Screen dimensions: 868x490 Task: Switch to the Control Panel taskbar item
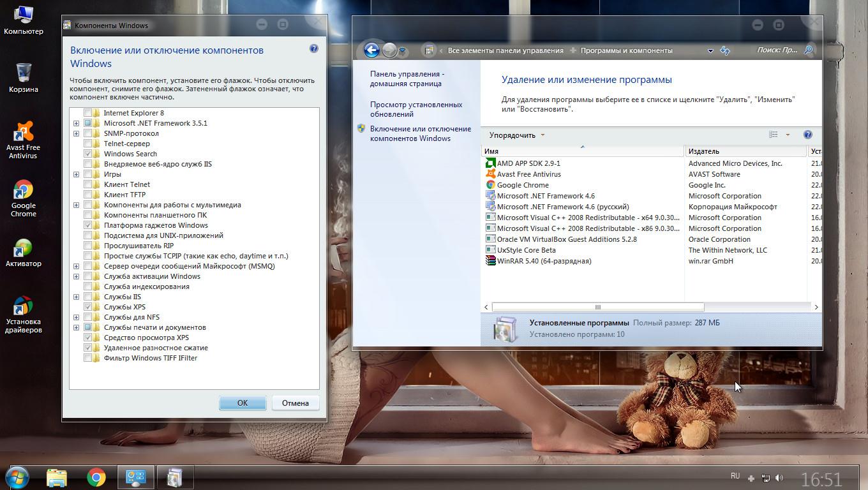[136, 477]
